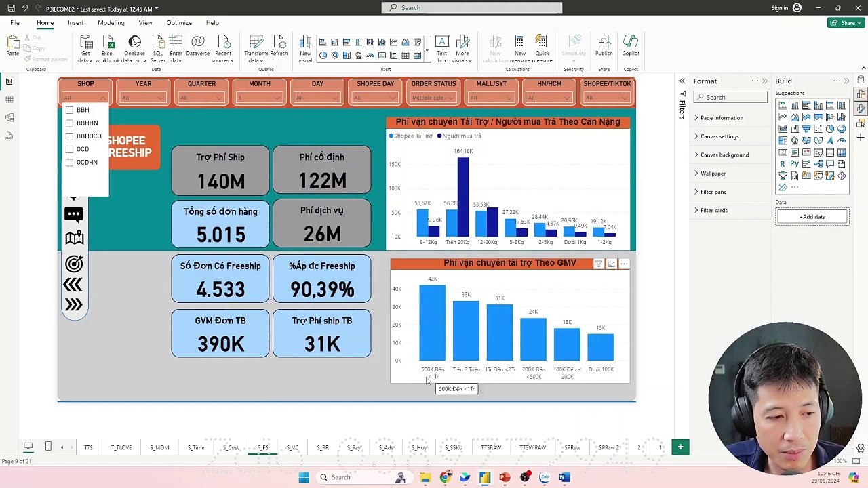Open the MONTH slicer dropdown
The height and width of the screenshot is (488, 868).
click(259, 98)
